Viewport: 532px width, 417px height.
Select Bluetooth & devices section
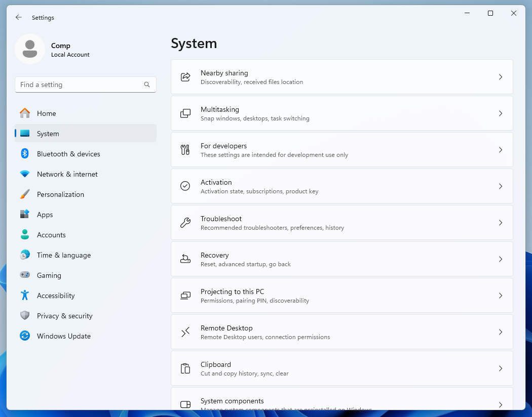pos(86,154)
